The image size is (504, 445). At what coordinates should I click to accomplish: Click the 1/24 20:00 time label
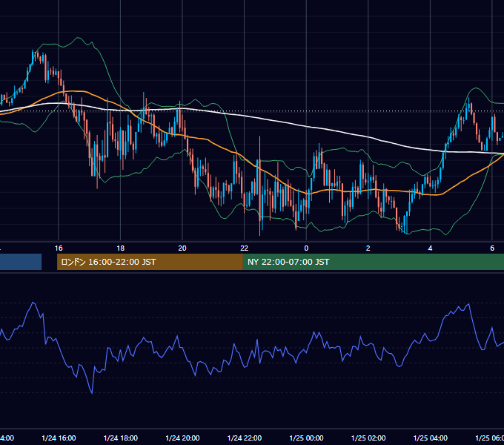point(182,438)
